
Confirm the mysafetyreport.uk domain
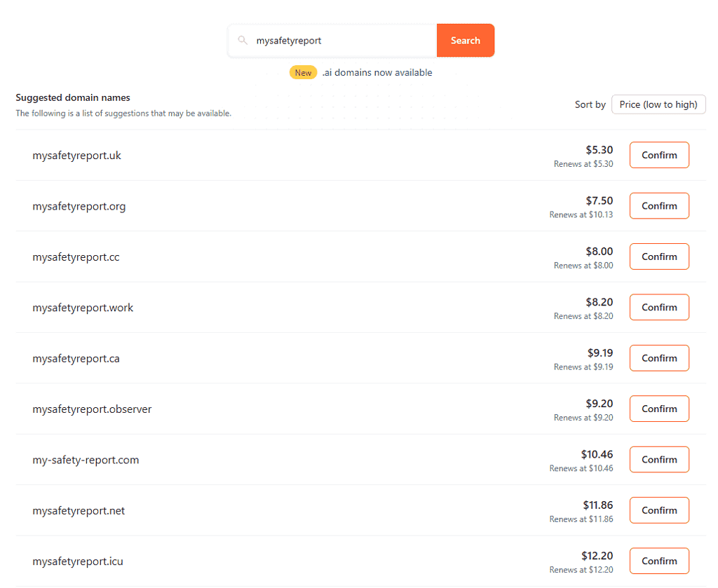point(658,155)
